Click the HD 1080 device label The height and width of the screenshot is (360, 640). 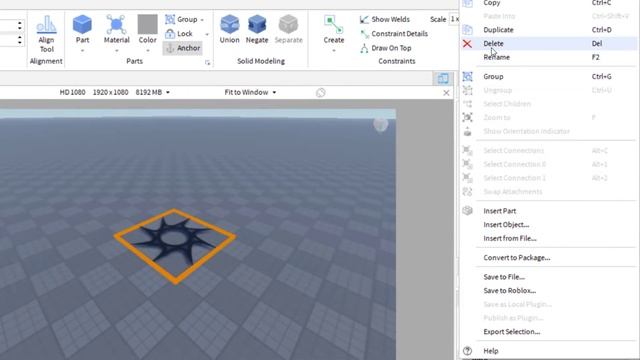[x=72, y=92]
